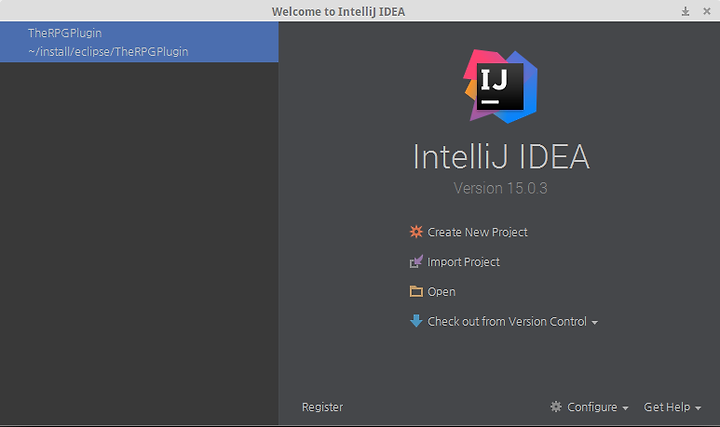Click the Create New Project starburst icon

pos(416,231)
